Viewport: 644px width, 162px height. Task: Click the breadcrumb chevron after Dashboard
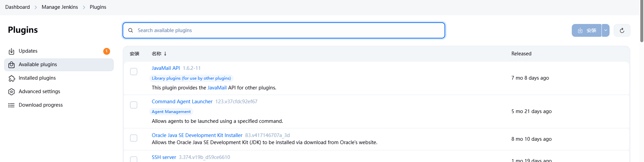coord(36,7)
